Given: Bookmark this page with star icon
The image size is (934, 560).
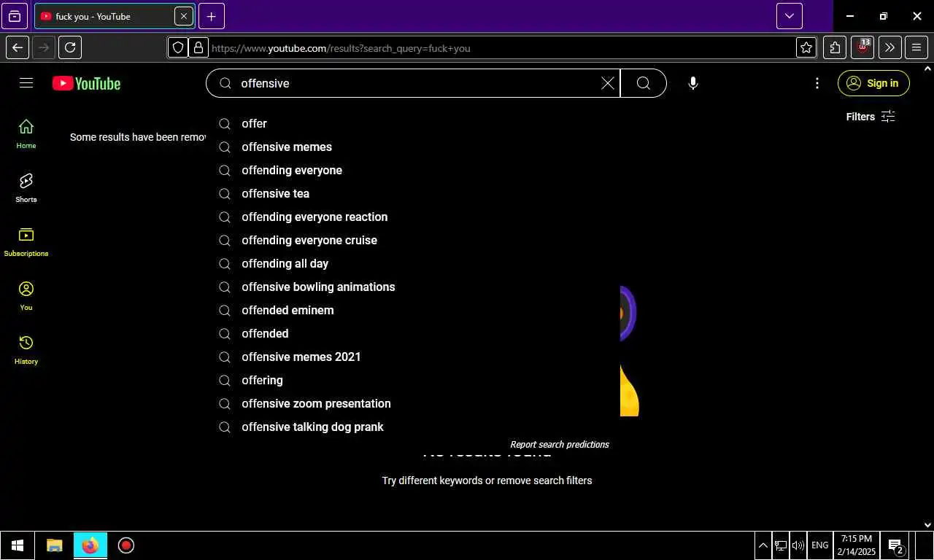Looking at the screenshot, I should coord(806,48).
